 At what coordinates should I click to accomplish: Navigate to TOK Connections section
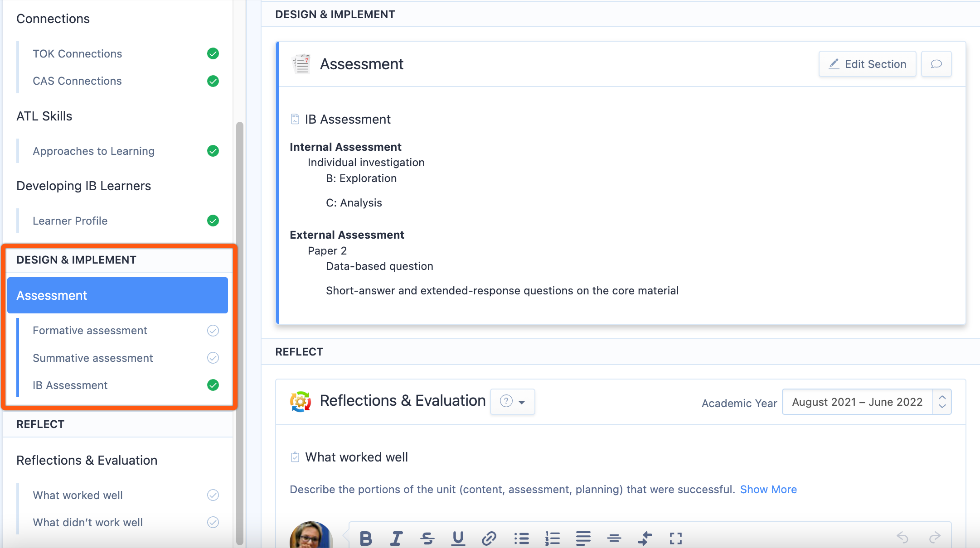(77, 53)
